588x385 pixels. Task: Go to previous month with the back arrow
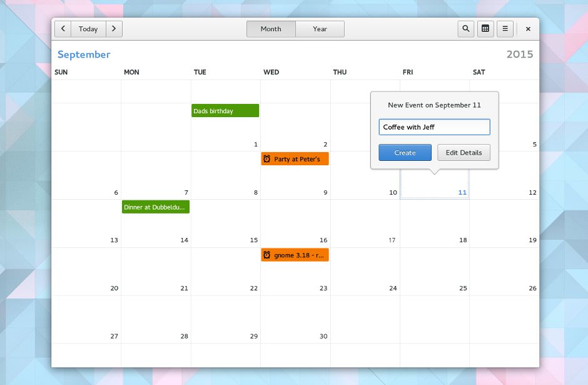(x=63, y=29)
